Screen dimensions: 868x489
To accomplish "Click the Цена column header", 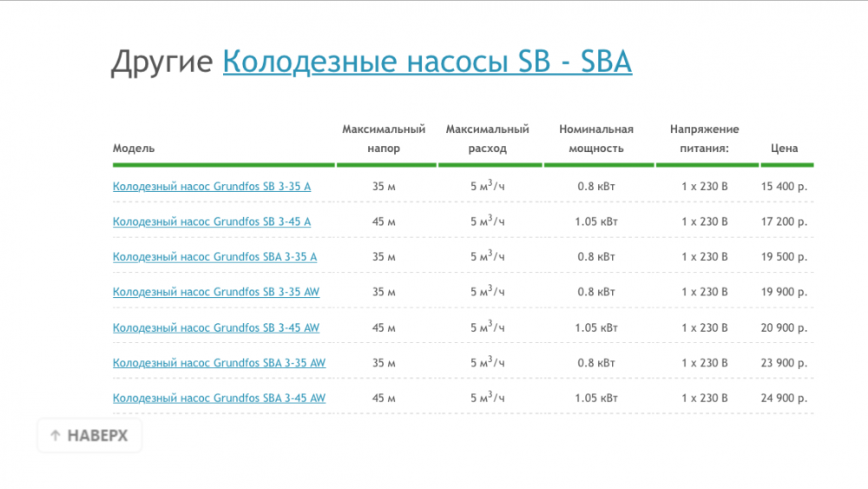I will point(784,149).
